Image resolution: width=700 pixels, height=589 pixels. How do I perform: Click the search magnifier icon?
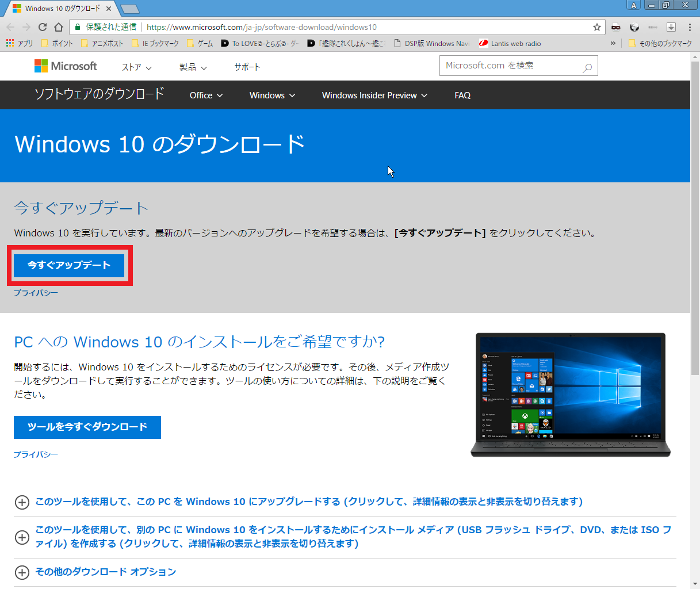[x=587, y=67]
